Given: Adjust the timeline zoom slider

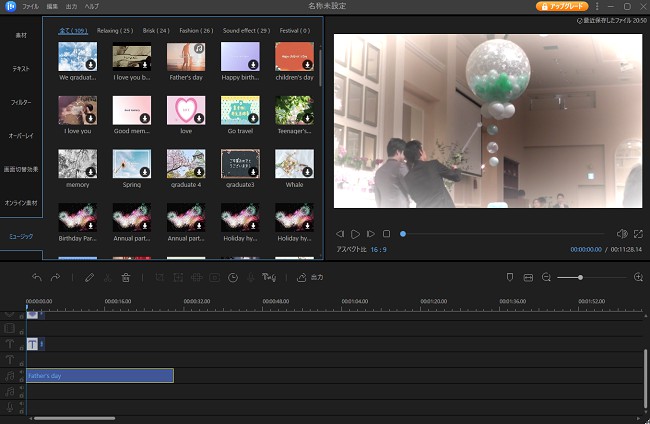Looking at the screenshot, I should [x=580, y=277].
